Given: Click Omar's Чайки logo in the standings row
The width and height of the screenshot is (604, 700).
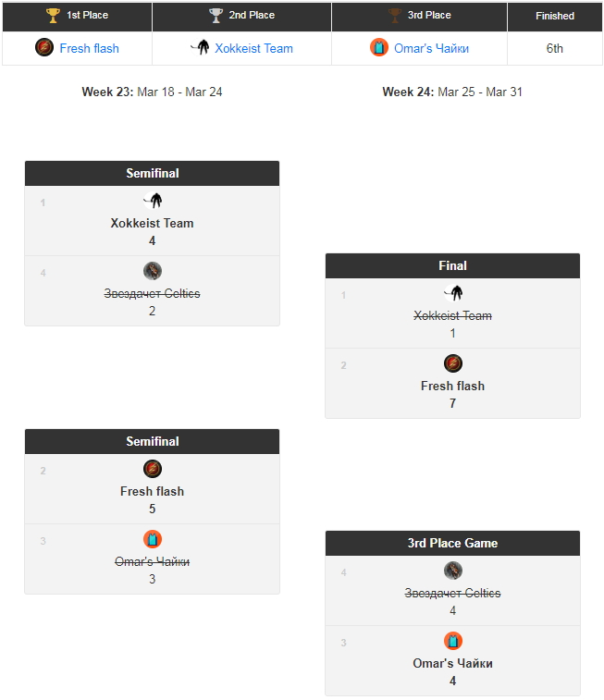Looking at the screenshot, I should [379, 48].
